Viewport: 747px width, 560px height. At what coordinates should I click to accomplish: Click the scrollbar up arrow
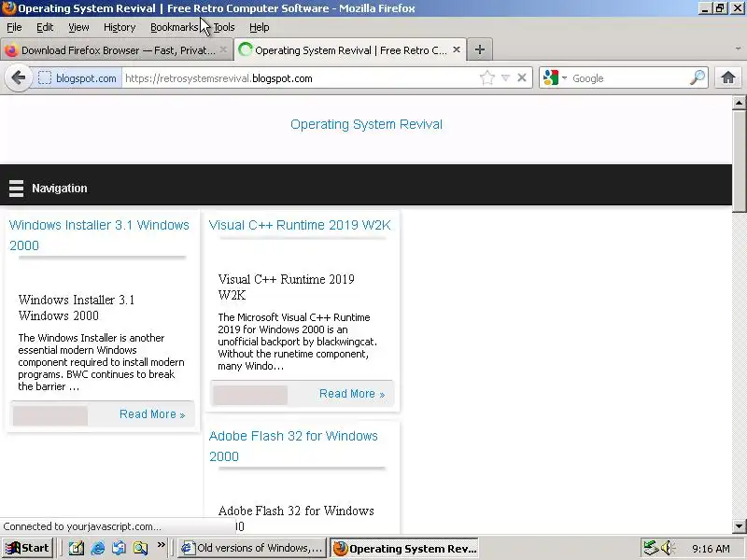[x=739, y=102]
